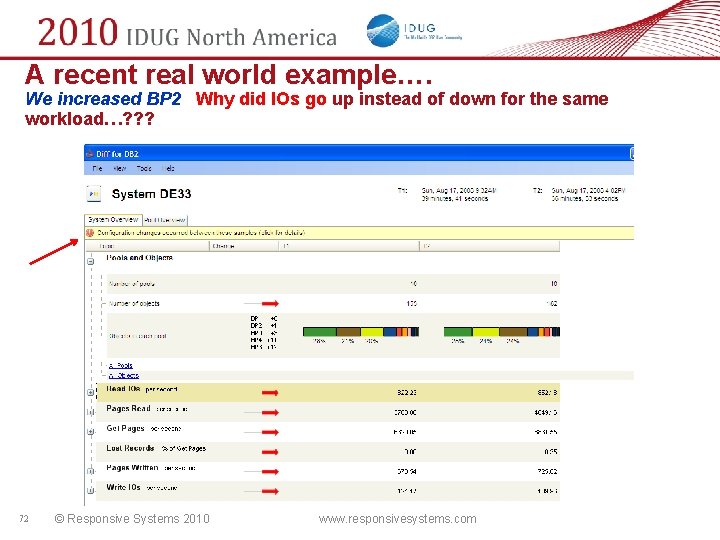Visit www.responsivesystems.com in the slide footer
This screenshot has width=720, height=540.
click(398, 519)
